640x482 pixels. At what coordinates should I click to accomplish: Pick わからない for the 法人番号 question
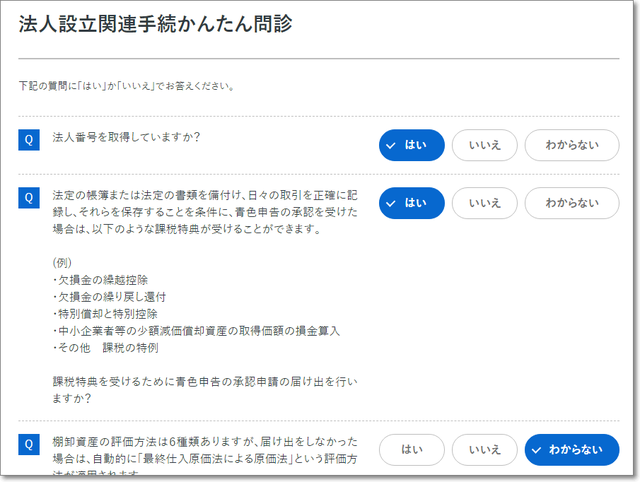[x=564, y=145]
